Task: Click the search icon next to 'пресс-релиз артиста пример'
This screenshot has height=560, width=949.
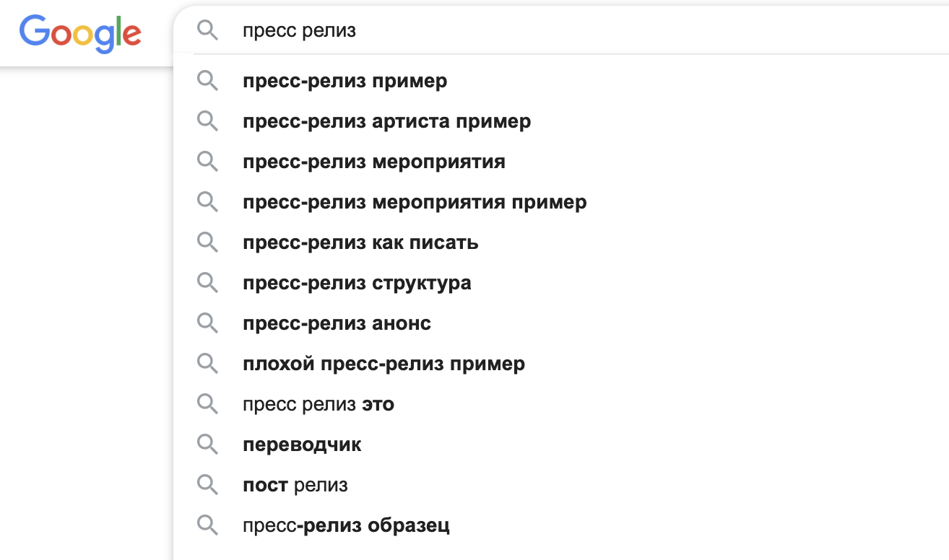Action: coord(207,121)
